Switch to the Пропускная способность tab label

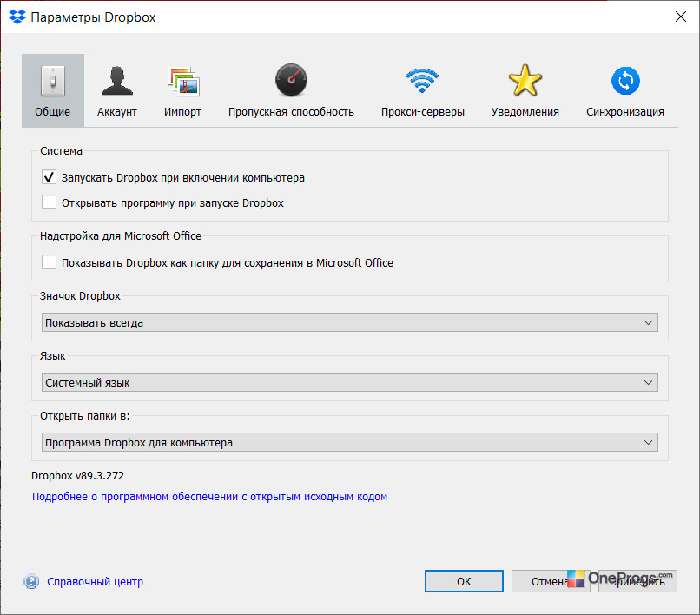point(291,112)
